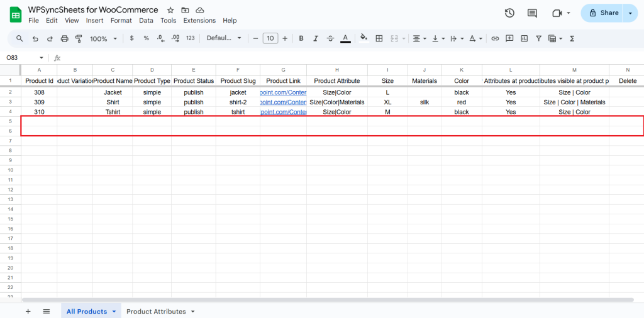The width and height of the screenshot is (644, 318).
Task: Toggle italic formatting
Action: [x=316, y=38]
